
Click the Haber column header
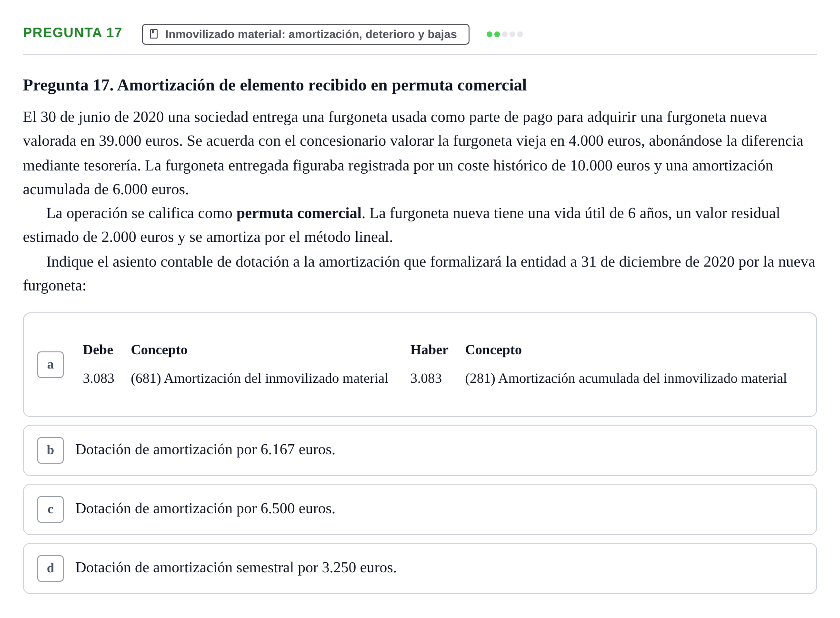[x=429, y=350]
